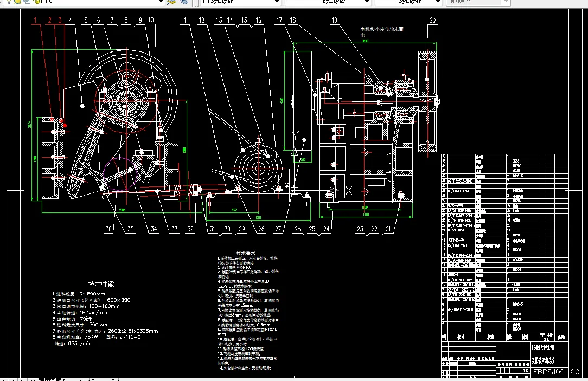Select the dimensions text 2600x2181x2325mm
The image size is (588, 381).
coord(133,331)
